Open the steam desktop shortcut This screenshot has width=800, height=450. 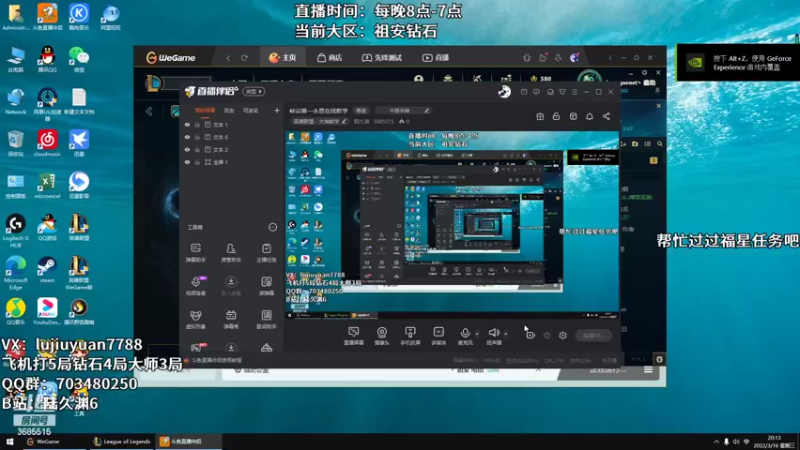pos(47,269)
